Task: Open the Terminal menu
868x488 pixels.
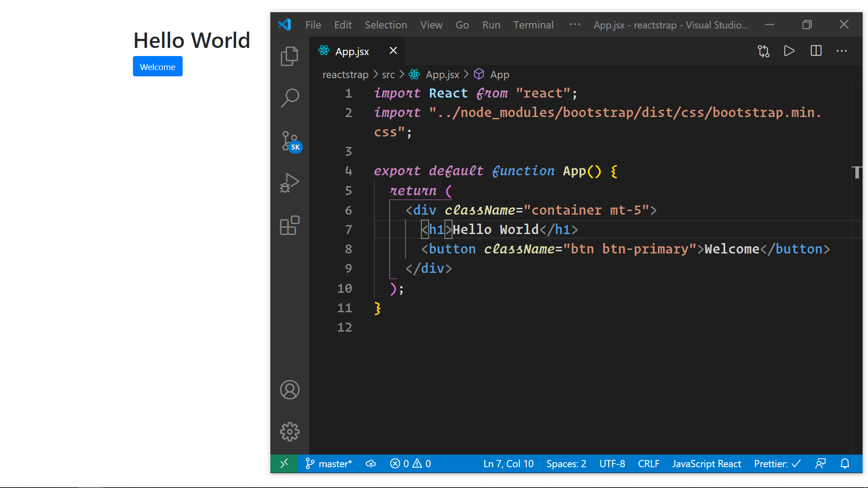Action: (x=533, y=25)
